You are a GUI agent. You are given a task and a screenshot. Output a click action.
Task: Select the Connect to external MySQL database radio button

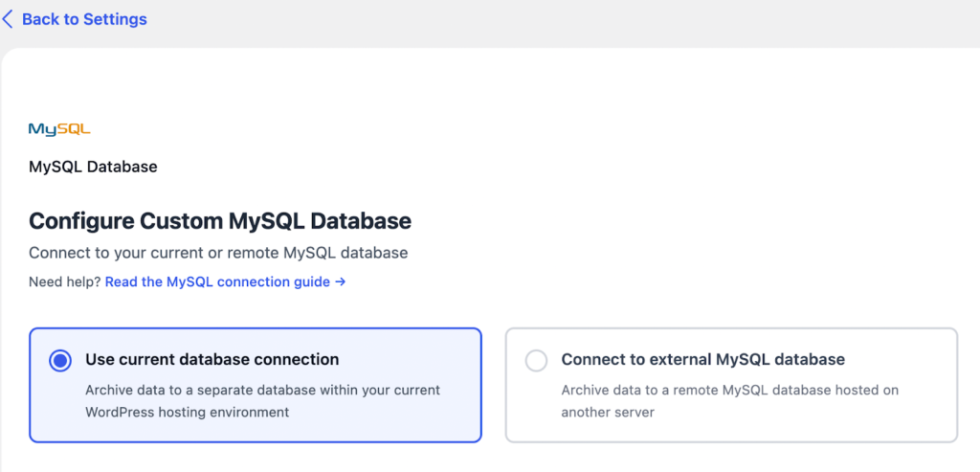point(536,361)
